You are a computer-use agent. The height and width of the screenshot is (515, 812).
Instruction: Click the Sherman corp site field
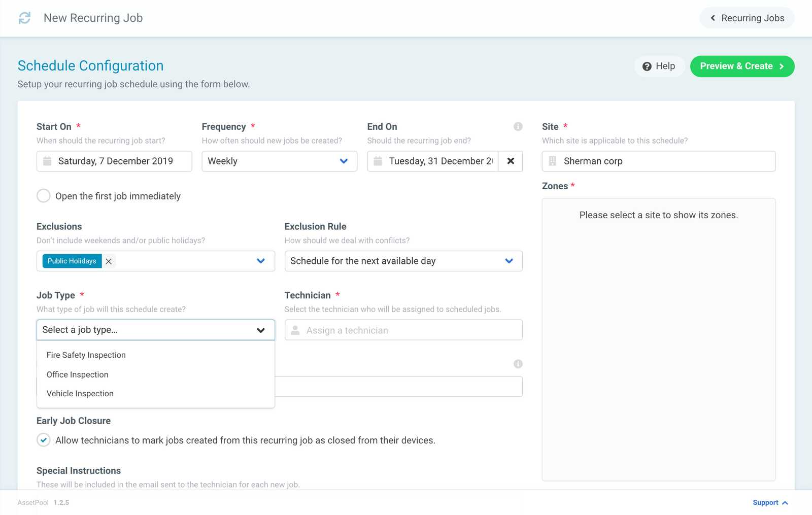pos(659,161)
